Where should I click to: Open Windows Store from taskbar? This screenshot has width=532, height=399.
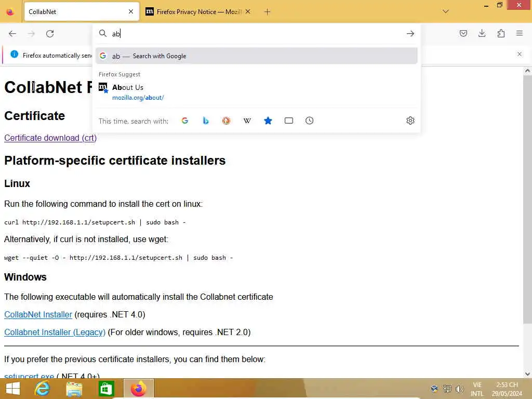(x=106, y=389)
